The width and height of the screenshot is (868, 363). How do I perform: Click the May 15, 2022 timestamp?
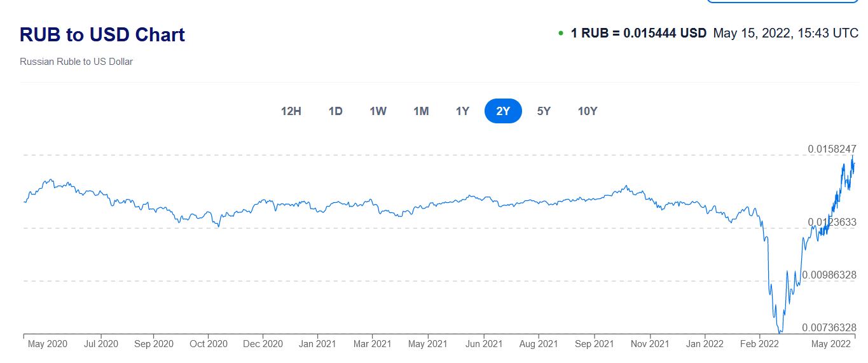tap(786, 33)
